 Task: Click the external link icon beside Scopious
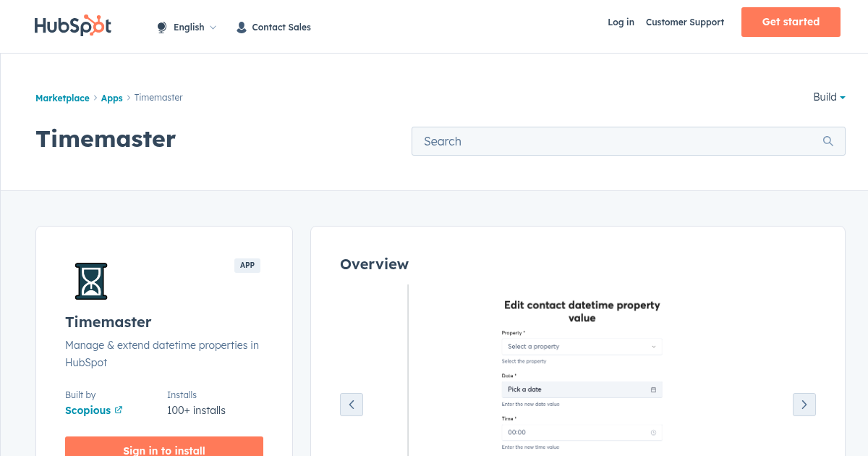click(119, 410)
